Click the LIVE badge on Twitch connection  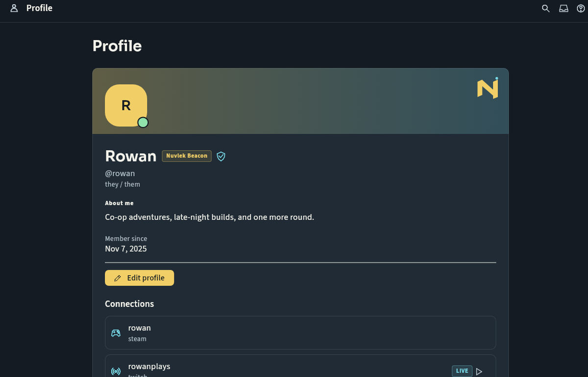click(462, 371)
